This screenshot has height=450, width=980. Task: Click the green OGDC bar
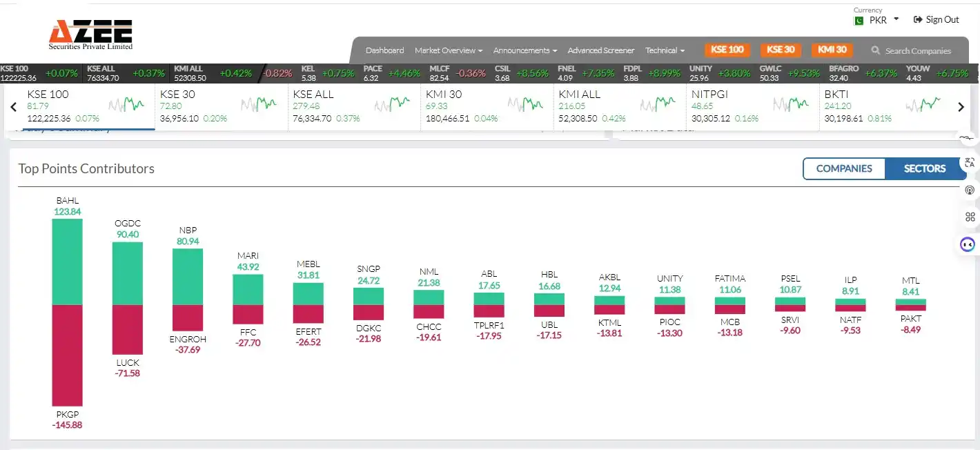click(128, 273)
